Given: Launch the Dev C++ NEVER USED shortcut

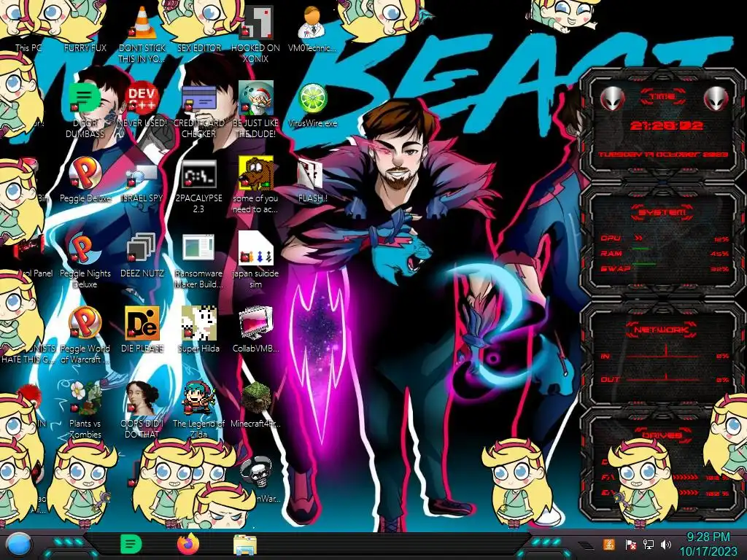Looking at the screenshot, I should click(142, 98).
